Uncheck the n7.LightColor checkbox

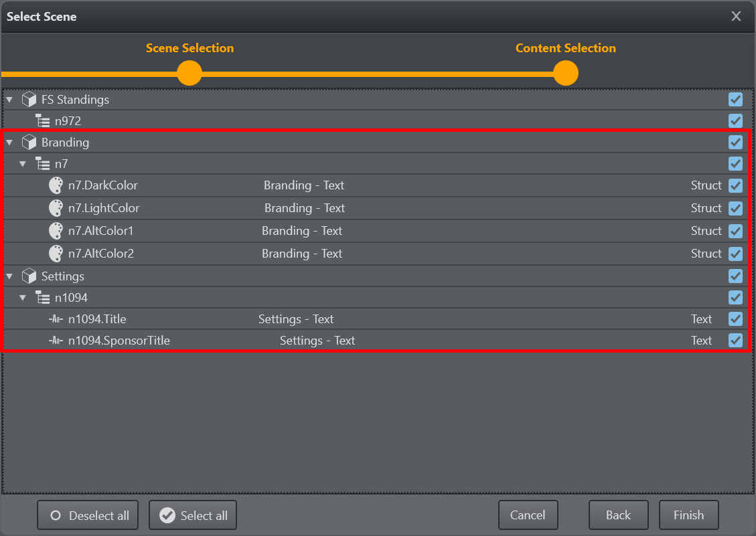735,208
